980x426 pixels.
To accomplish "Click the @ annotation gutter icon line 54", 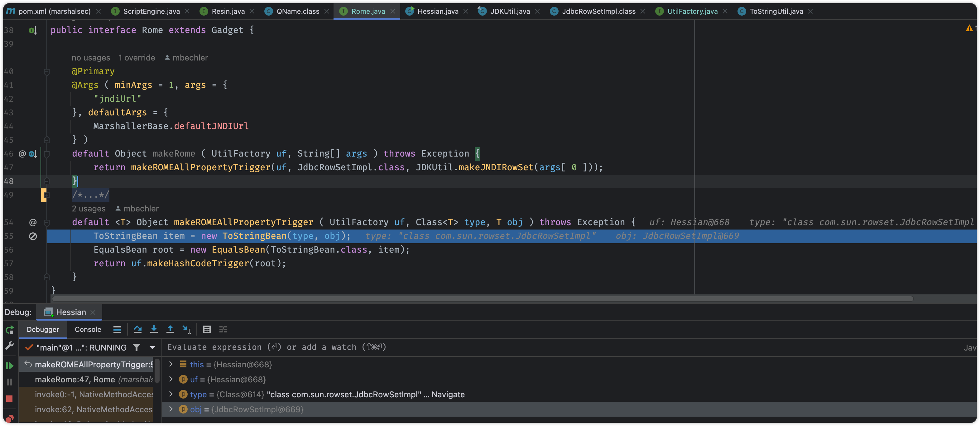I will pos(33,222).
